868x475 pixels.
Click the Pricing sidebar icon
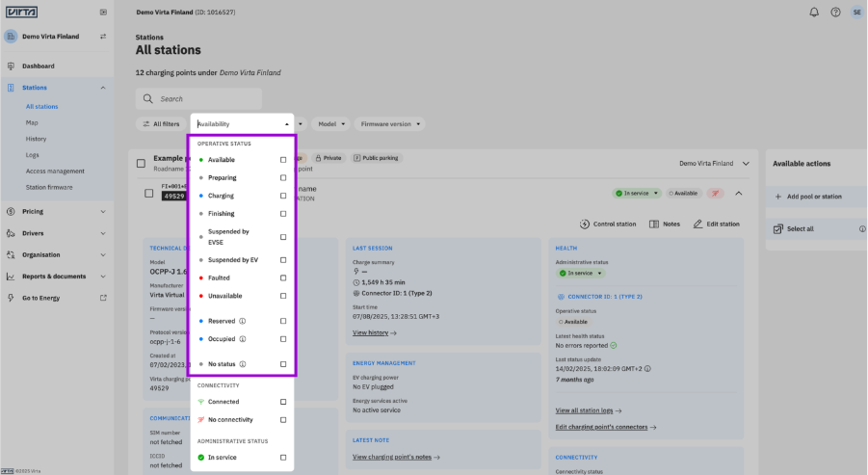pyautogui.click(x=11, y=211)
